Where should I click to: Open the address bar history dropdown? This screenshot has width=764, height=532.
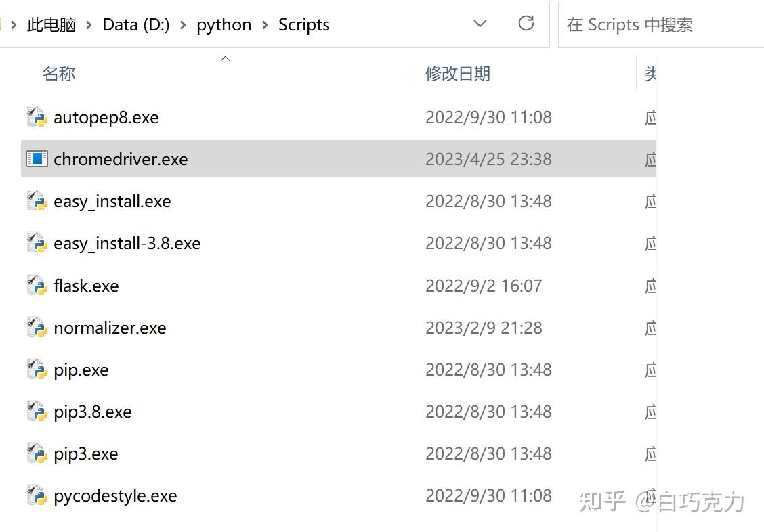click(x=480, y=24)
